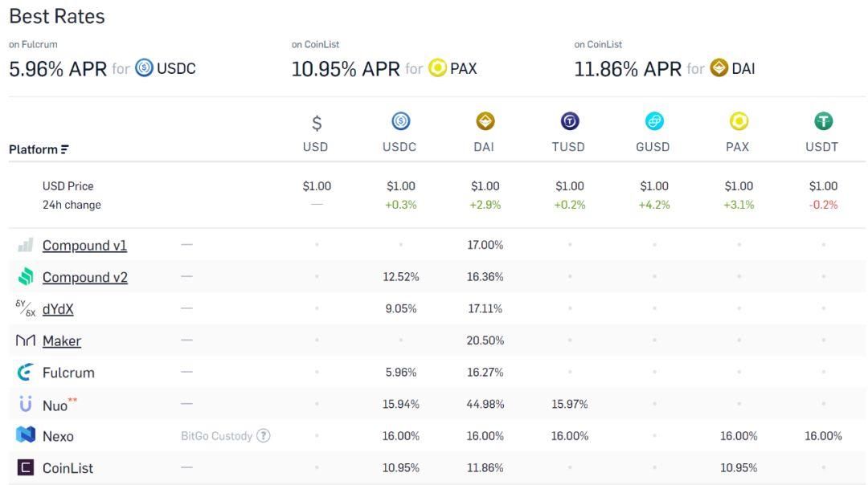The height and width of the screenshot is (485, 868).
Task: Click the Fulcrum logo icon
Action: click(x=26, y=373)
